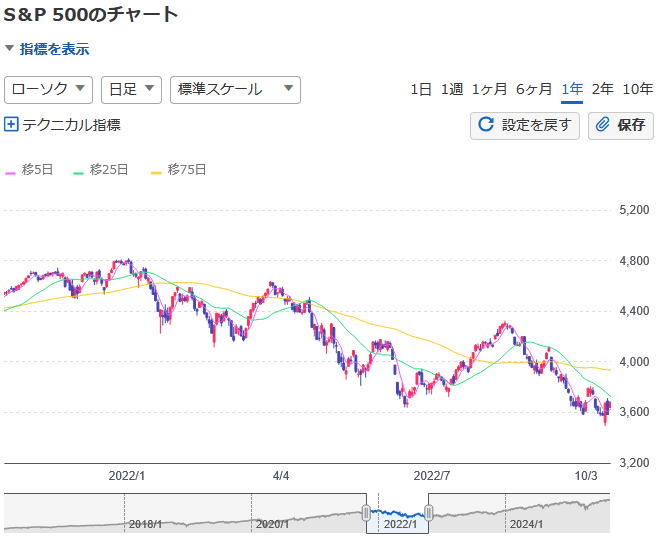Open the ローソク chart type dropdown
This screenshot has width=656, height=538.
(x=48, y=89)
